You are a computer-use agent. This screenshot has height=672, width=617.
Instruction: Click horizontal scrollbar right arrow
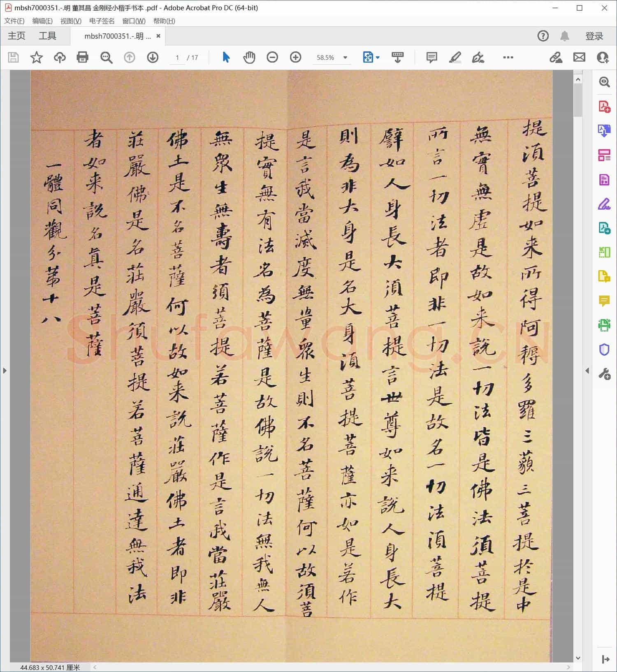(568, 667)
